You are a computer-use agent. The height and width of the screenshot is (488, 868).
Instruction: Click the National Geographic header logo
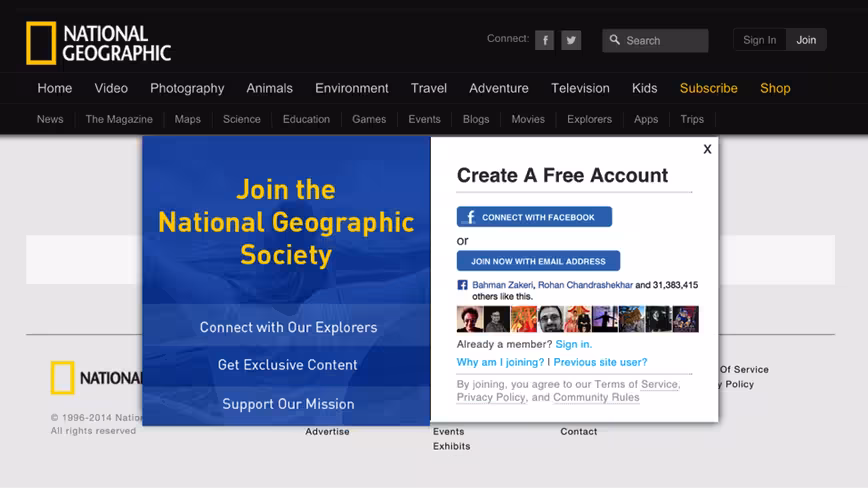click(x=99, y=43)
